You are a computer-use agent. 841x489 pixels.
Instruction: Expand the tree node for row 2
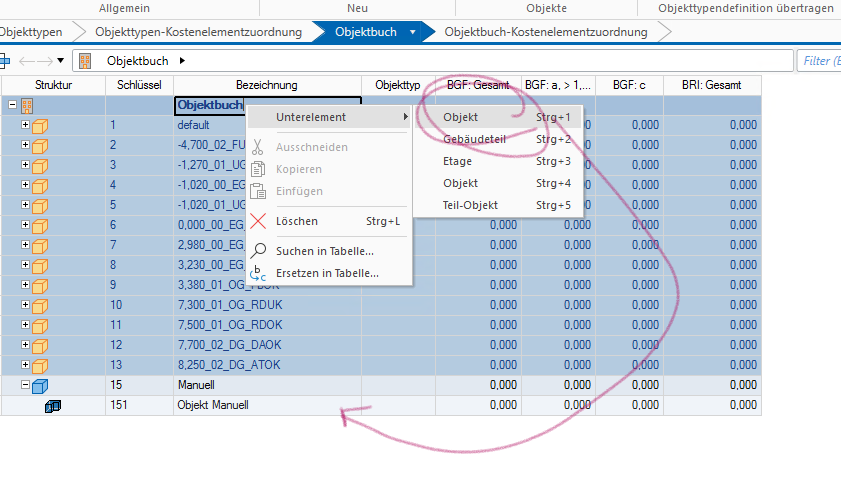point(25,145)
